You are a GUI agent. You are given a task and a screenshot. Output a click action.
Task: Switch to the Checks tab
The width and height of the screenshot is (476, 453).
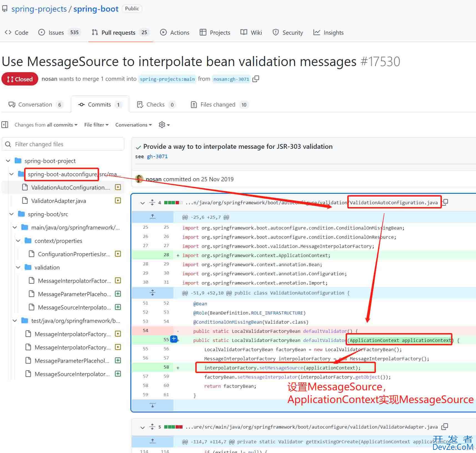(x=156, y=105)
